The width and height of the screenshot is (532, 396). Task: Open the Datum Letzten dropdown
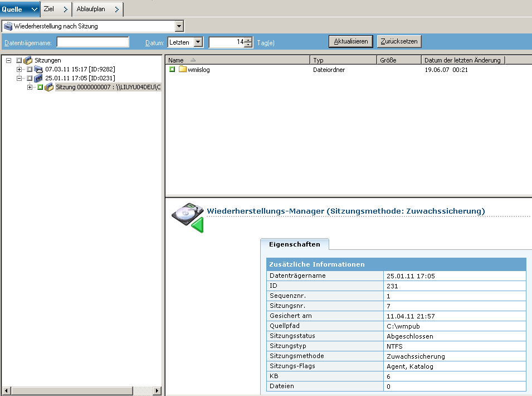pos(198,42)
